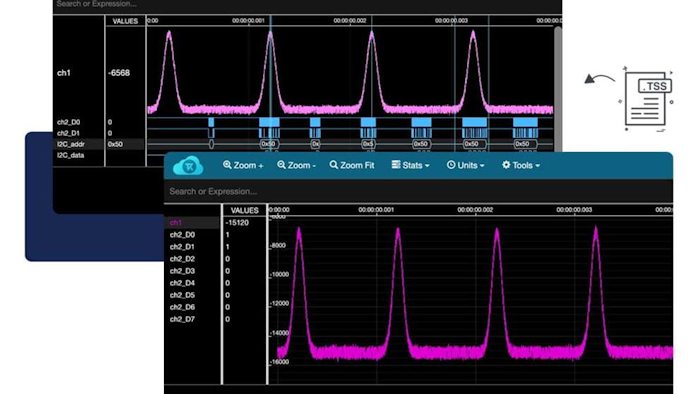
Task: Open the Tools dropdown menu
Action: (x=521, y=165)
